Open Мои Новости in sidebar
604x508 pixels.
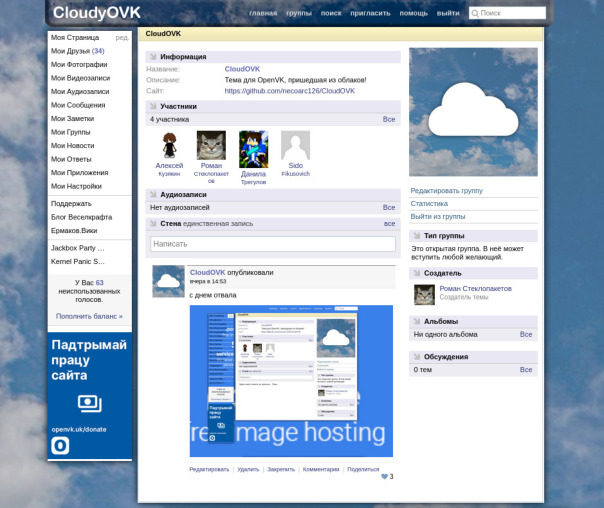tap(72, 145)
